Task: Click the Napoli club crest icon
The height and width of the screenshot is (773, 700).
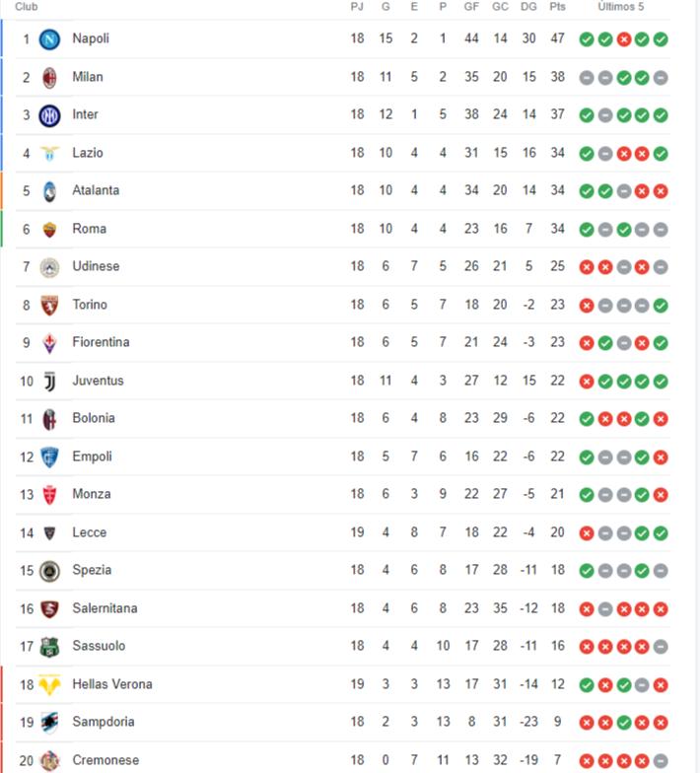Action: (x=49, y=39)
